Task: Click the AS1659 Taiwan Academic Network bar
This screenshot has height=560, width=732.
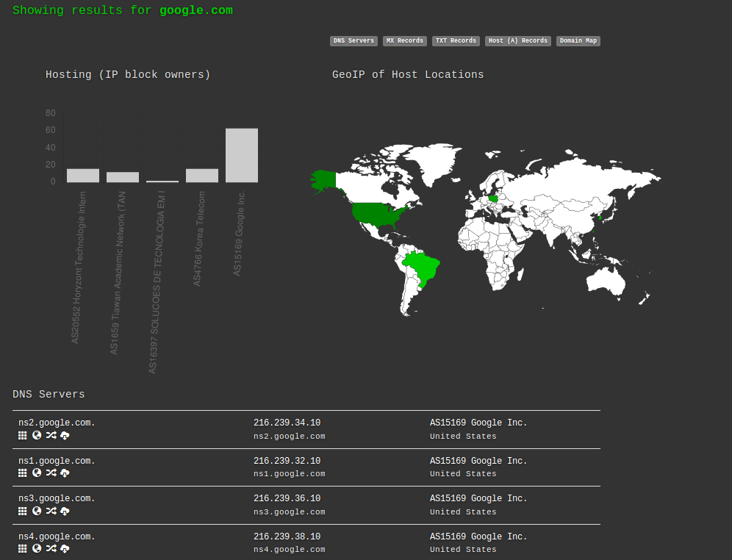Action: [123, 177]
